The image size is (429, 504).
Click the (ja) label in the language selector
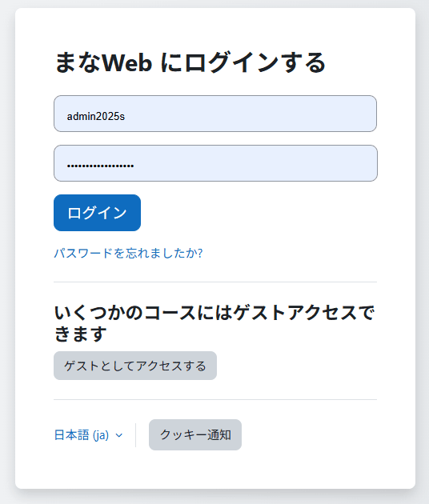tap(101, 435)
